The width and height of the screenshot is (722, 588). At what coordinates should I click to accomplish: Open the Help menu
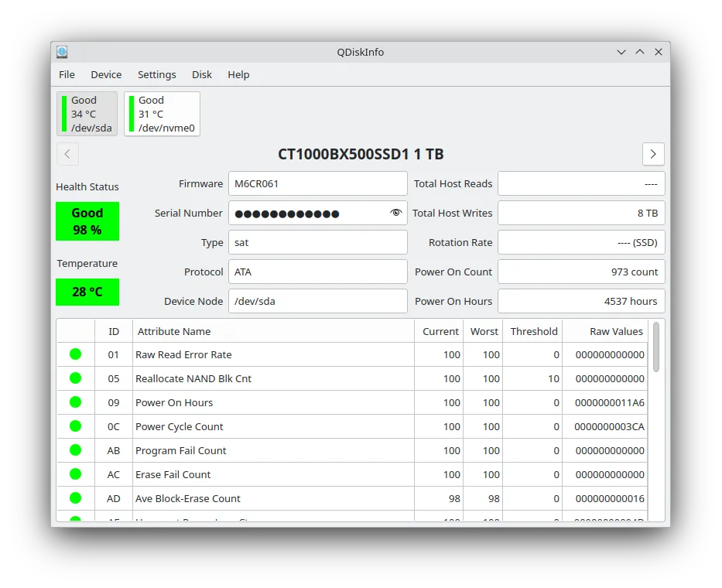tap(238, 74)
